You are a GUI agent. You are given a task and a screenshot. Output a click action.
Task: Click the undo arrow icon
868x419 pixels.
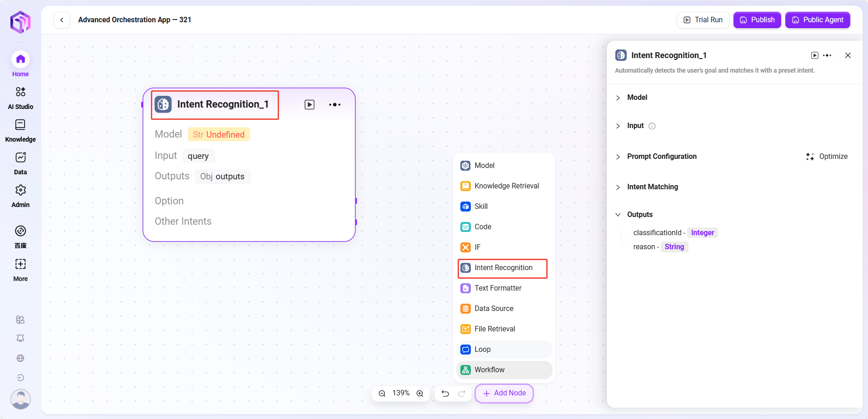click(445, 394)
